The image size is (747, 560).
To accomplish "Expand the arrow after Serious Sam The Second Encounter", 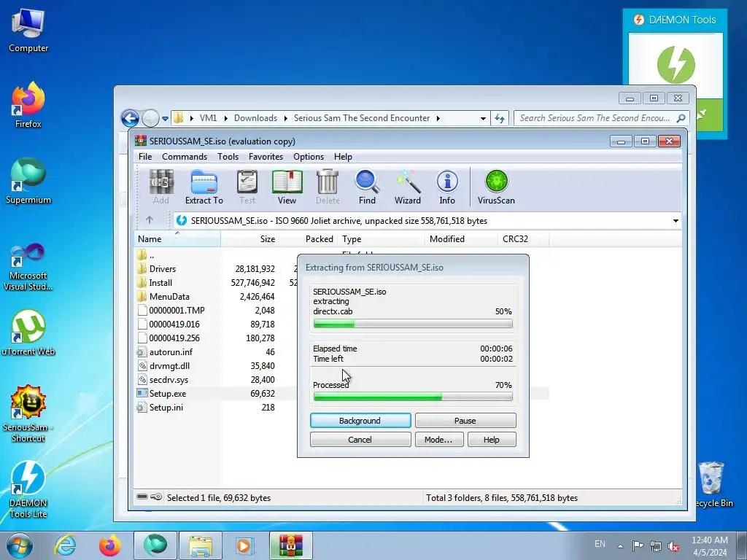I will [438, 118].
